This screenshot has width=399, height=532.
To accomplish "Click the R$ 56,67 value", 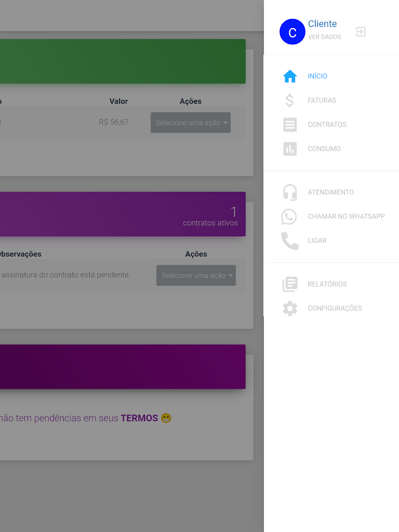I will point(114,122).
